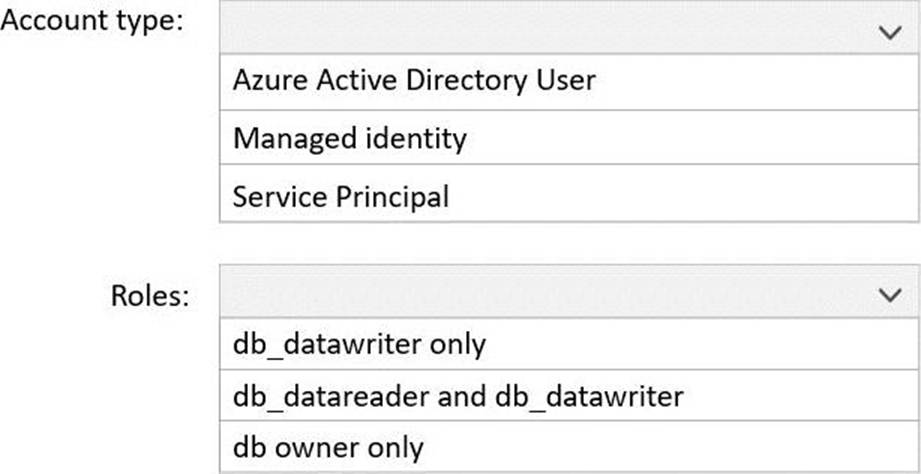This screenshot has height=474, width=921.
Task: Set account type to Managed identity
Action: point(350,138)
